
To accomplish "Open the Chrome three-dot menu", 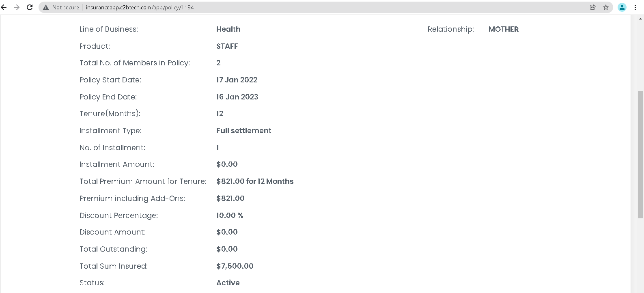I will click(635, 7).
